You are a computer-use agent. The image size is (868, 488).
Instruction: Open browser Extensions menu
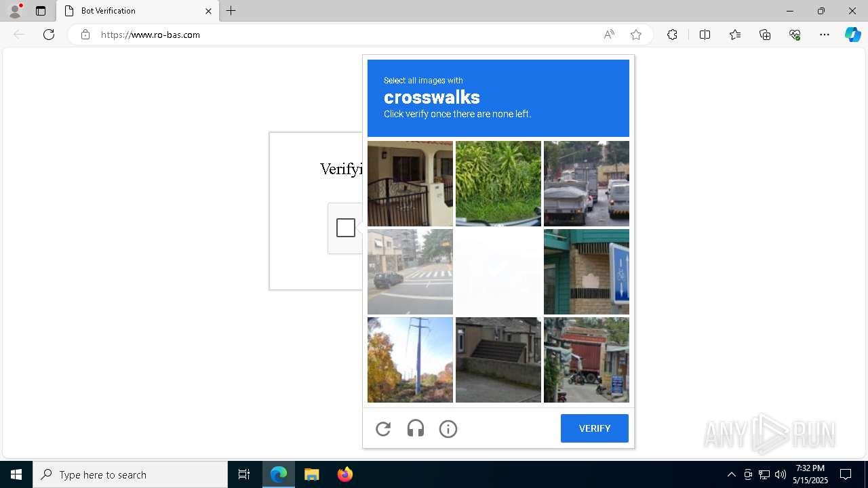tap(672, 35)
